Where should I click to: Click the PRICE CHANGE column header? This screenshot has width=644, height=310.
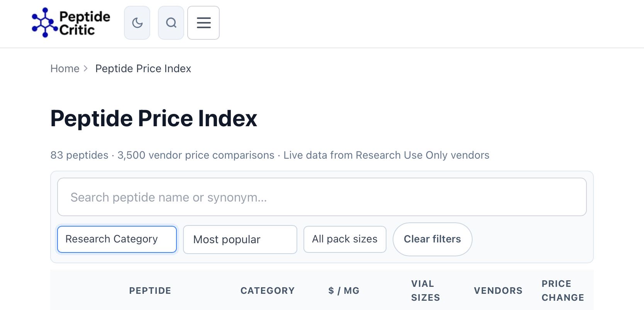point(563,291)
